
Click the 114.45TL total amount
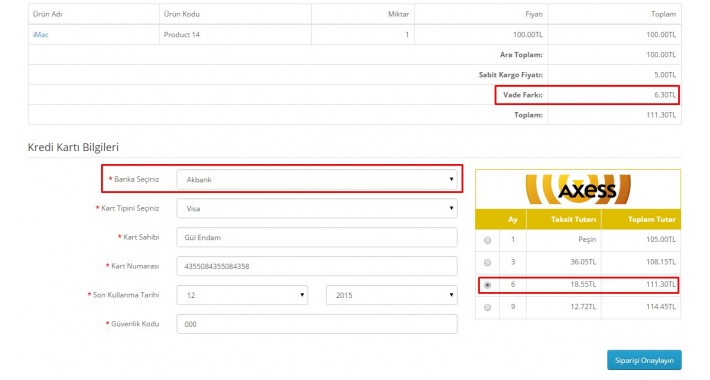(x=661, y=307)
